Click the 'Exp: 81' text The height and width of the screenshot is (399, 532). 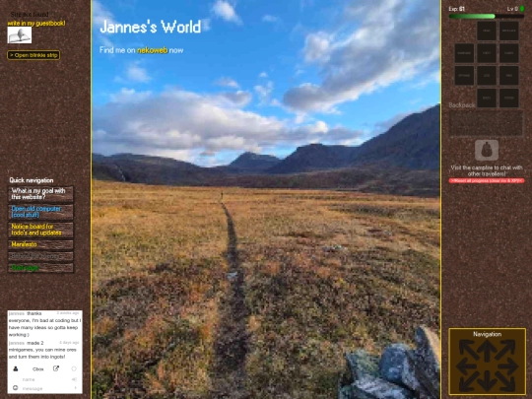[457, 9]
